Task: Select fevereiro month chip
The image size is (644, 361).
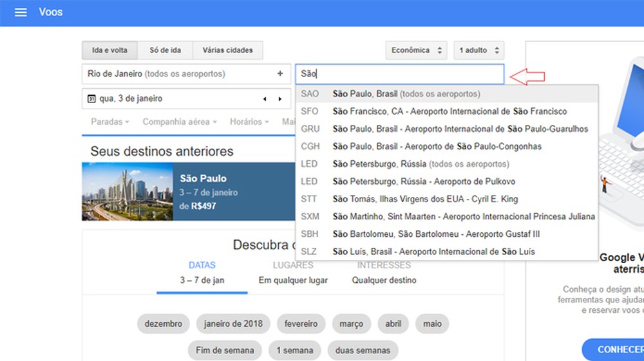Action: [301, 324]
